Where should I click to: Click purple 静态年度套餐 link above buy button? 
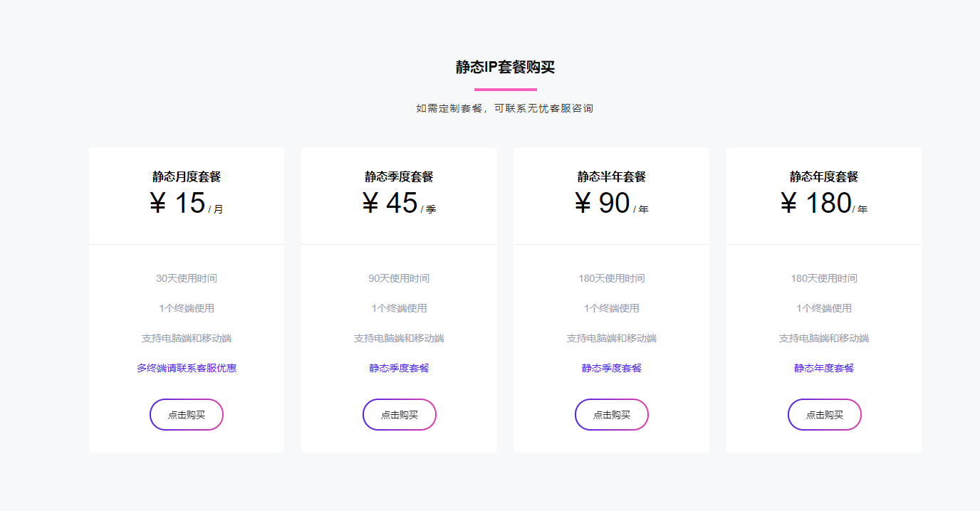pyautogui.click(x=824, y=368)
